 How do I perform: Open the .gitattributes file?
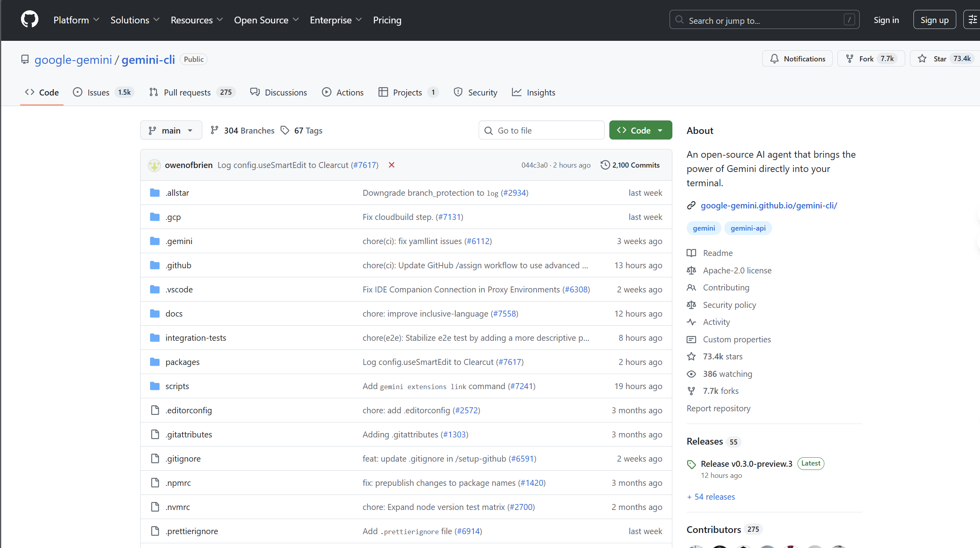(188, 434)
